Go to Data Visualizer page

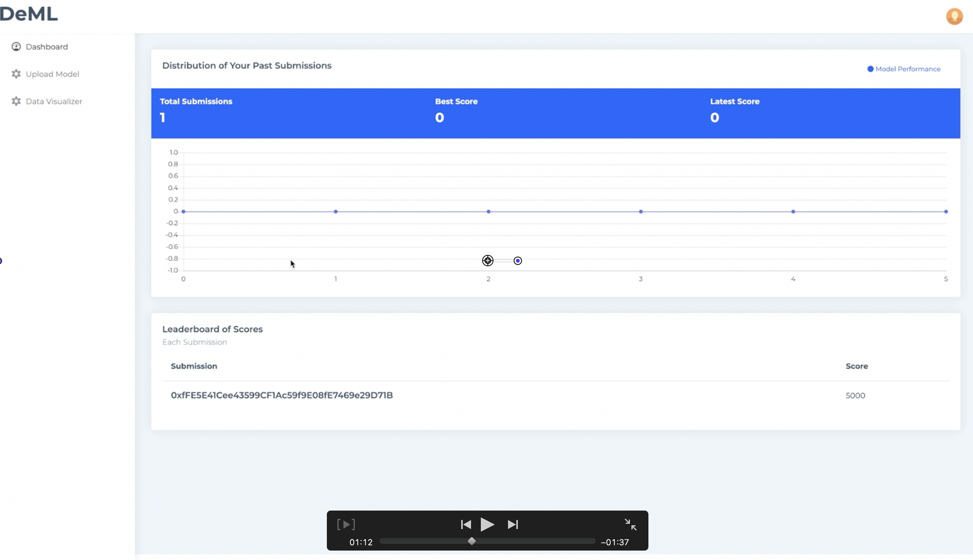coord(54,101)
